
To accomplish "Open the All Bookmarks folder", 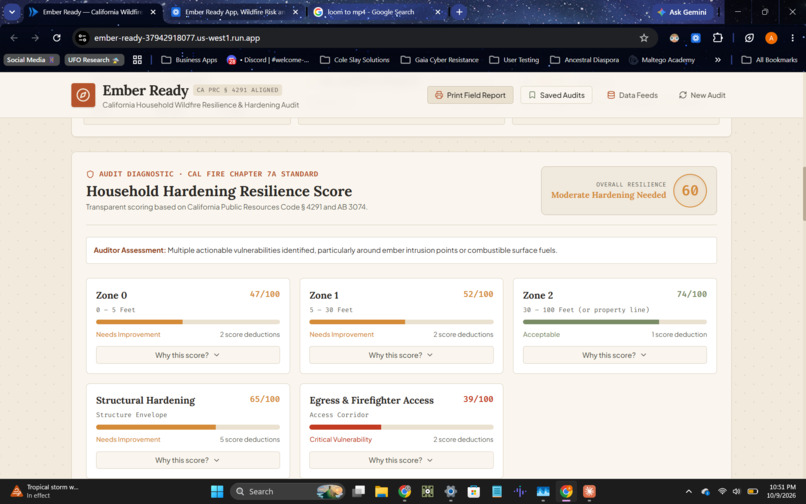I will tap(770, 60).
